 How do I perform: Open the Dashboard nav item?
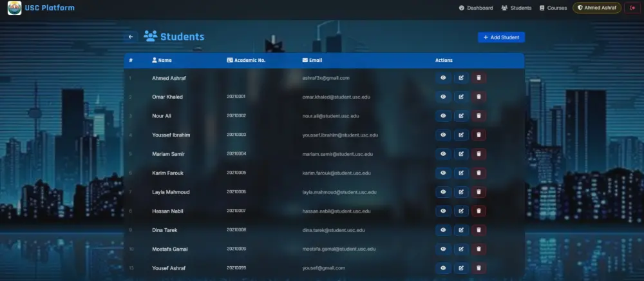476,8
